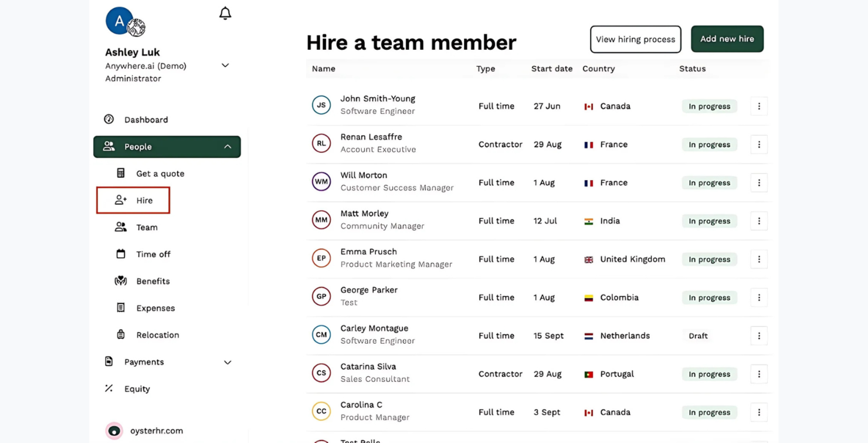
Task: Click Colombia in George Parker's row
Action: coord(619,297)
